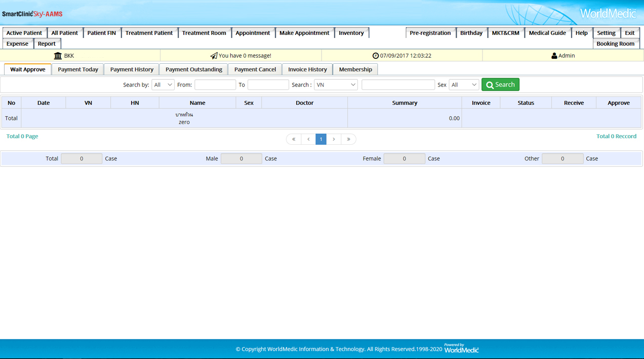Jump to the last page using double-right arrows
Image resolution: width=644 pixels, height=359 pixels.
tap(348, 139)
